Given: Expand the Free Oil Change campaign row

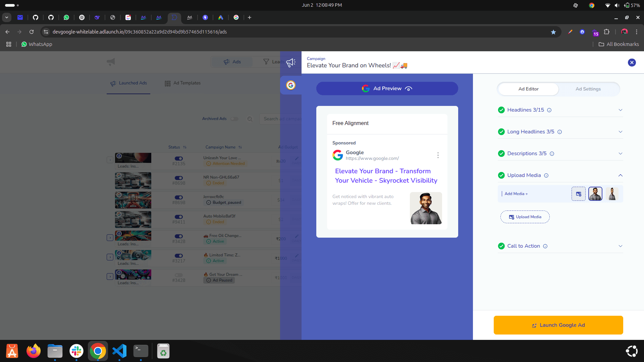Looking at the screenshot, I should coord(110,238).
